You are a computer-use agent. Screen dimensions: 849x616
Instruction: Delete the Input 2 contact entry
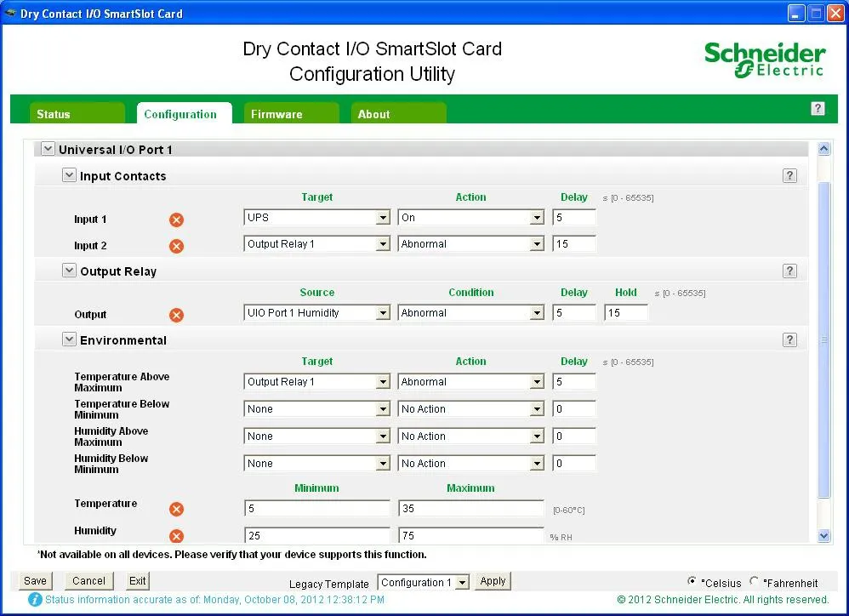(x=176, y=245)
